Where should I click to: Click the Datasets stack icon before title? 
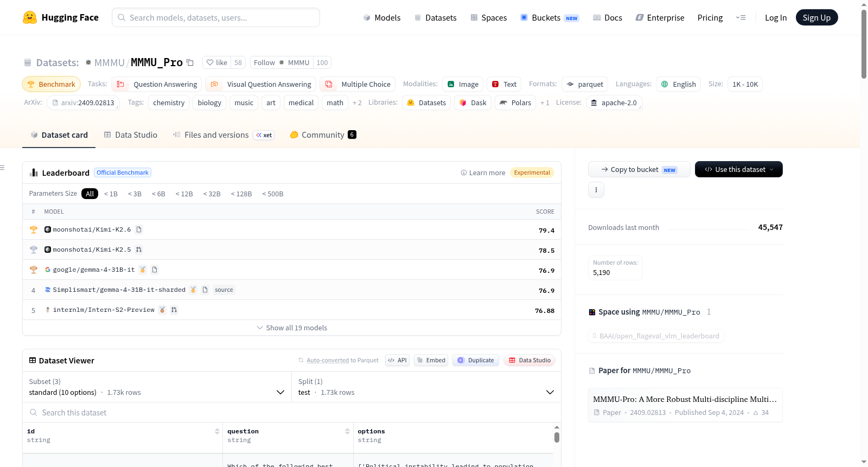tap(28, 63)
